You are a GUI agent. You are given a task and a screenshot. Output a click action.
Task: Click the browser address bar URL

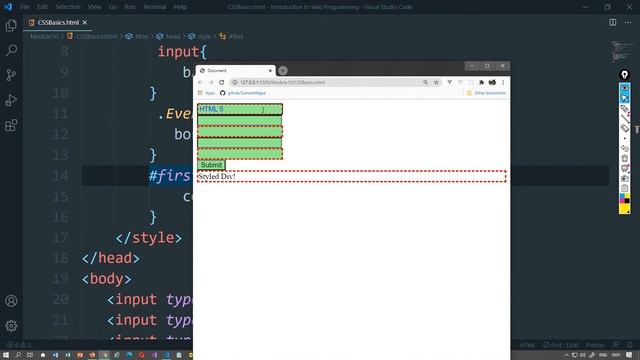tap(282, 82)
